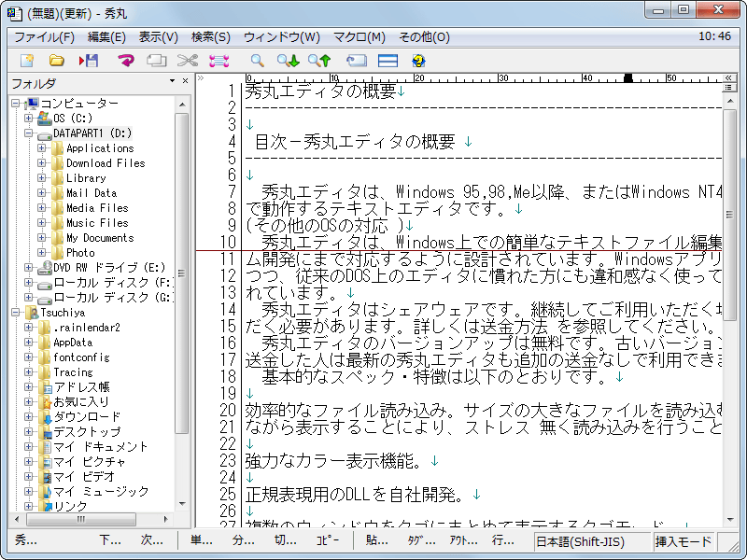The image size is (747, 560).
Task: Click the Split window icon
Action: point(388,61)
